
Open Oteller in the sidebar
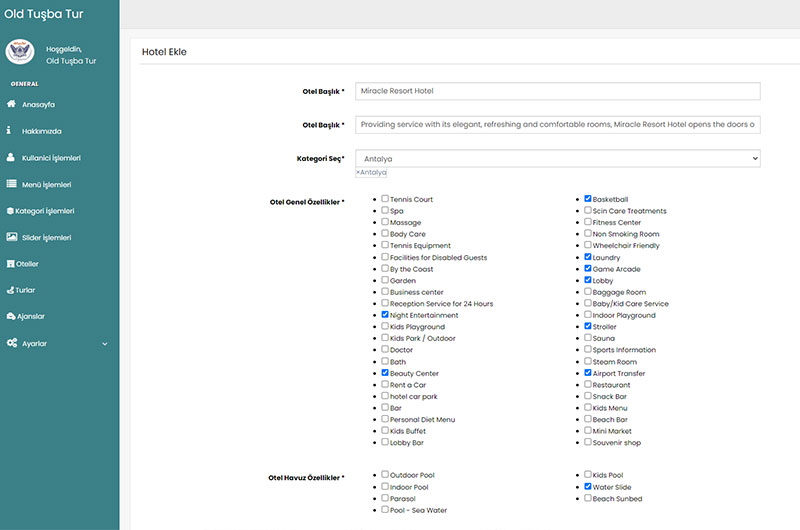[x=27, y=264]
